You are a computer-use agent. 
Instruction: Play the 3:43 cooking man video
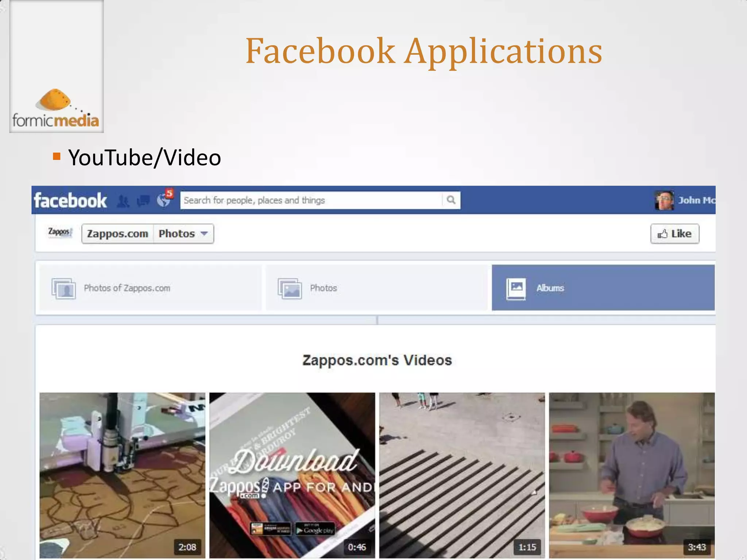(x=632, y=475)
